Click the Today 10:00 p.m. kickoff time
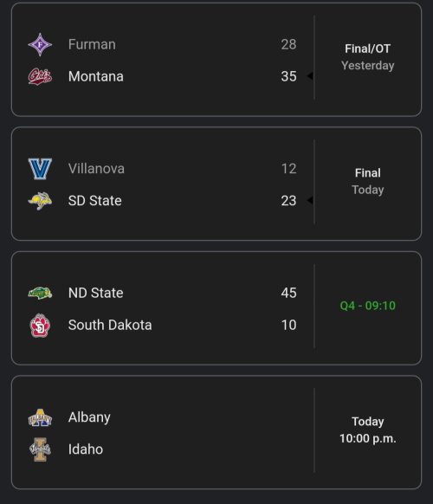The image size is (433, 504). coord(368,430)
